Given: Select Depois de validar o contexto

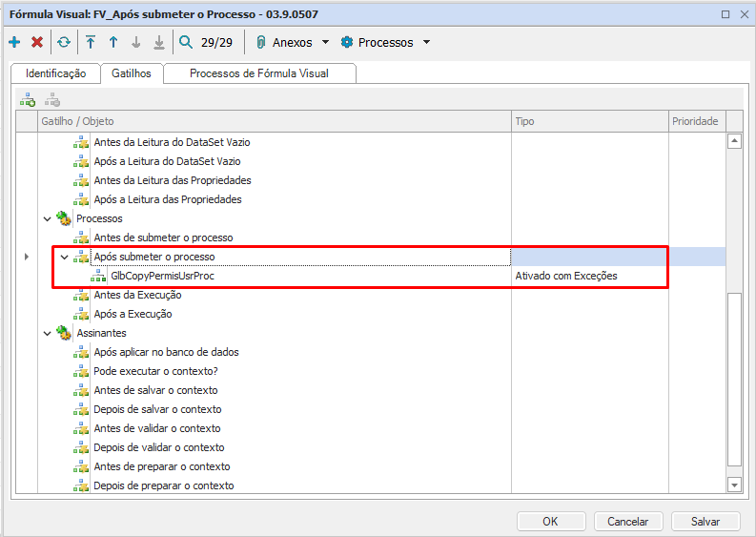Looking at the screenshot, I should pos(158,447).
